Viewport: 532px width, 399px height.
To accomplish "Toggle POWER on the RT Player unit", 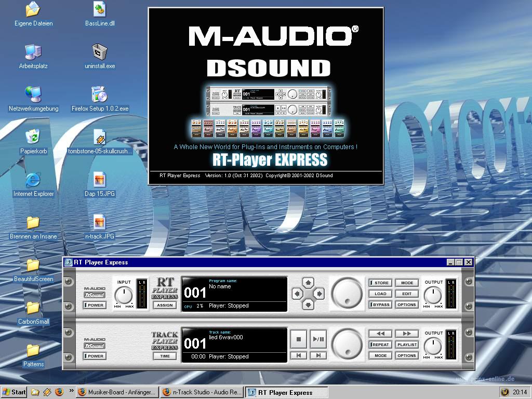I will coord(95,305).
